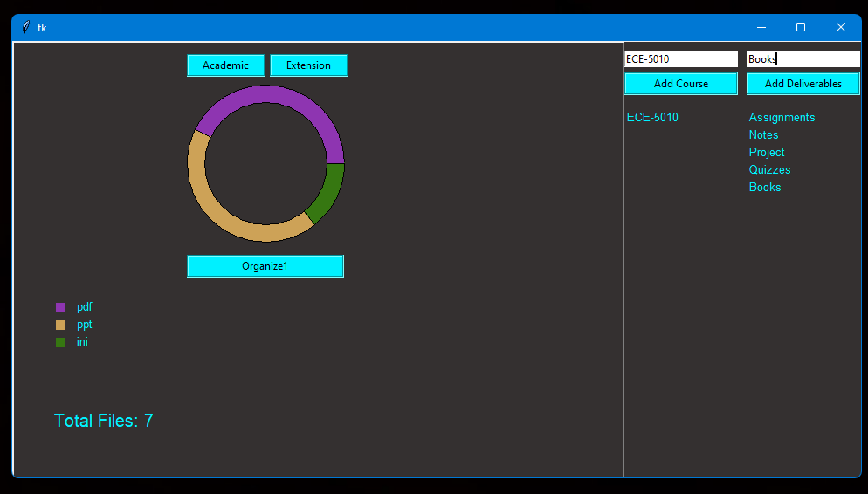Viewport: 868px width, 494px height.
Task: Select Quizzes in the deliverables list
Action: click(769, 170)
